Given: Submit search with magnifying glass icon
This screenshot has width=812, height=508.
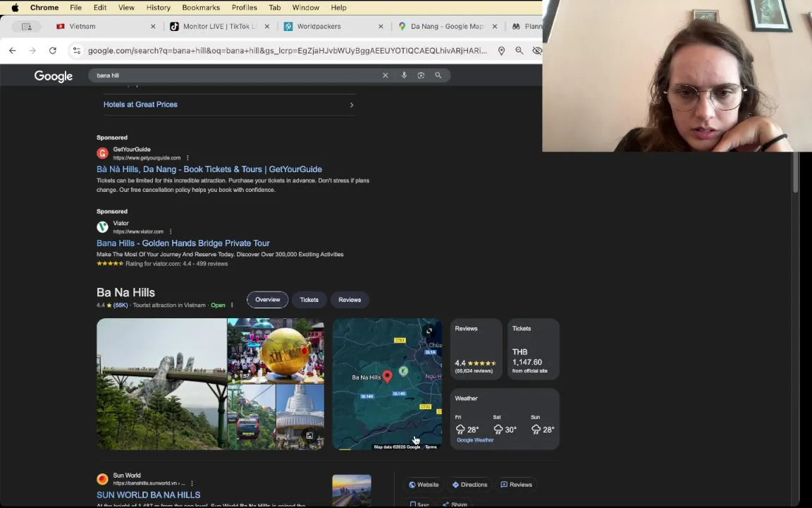Looking at the screenshot, I should pos(438,75).
